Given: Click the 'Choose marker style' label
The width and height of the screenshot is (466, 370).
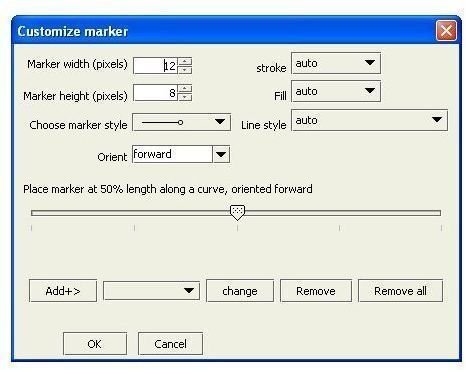Looking at the screenshot, I should pos(78,125).
